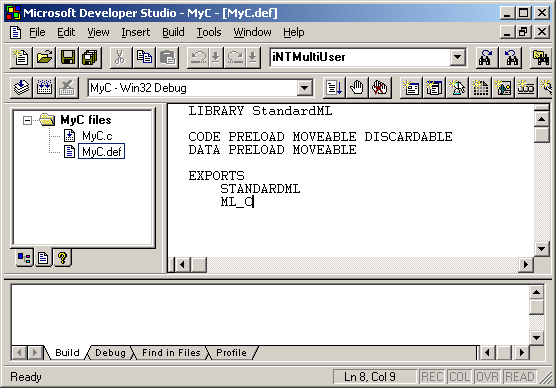Viewport: 556px width, 388px height.
Task: Open the Edit menu
Action: click(66, 32)
